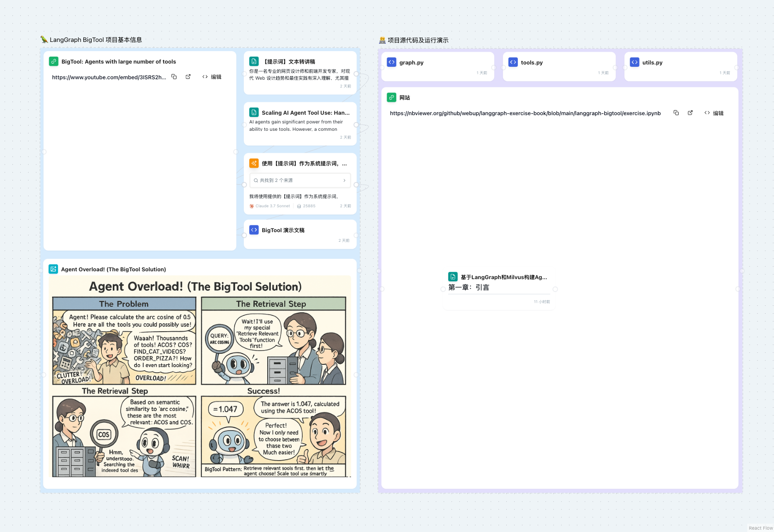Select the LangGraph BigTool 项目基本信息 group title
The width and height of the screenshot is (774, 532).
coord(95,40)
